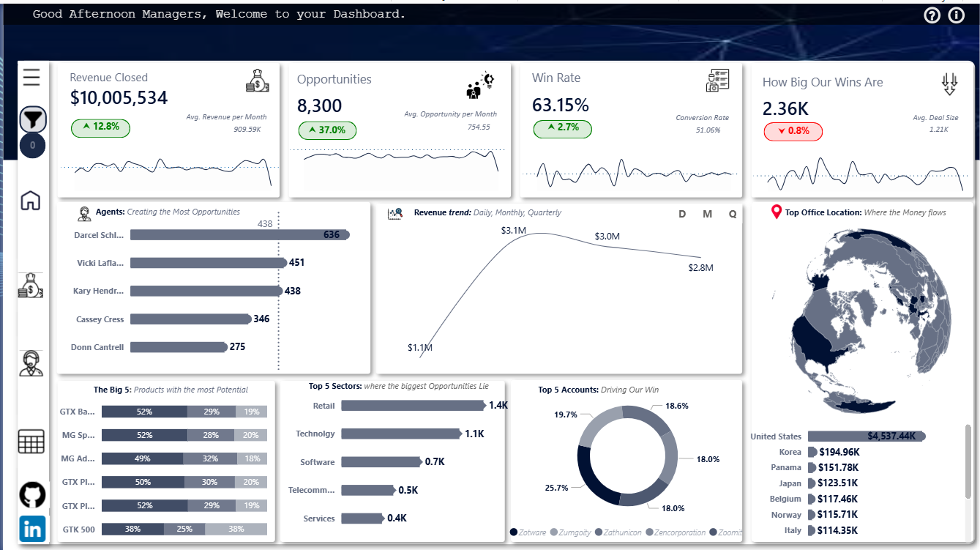Click the money bag icon on Revenue Closed card
980x550 pixels.
click(257, 81)
